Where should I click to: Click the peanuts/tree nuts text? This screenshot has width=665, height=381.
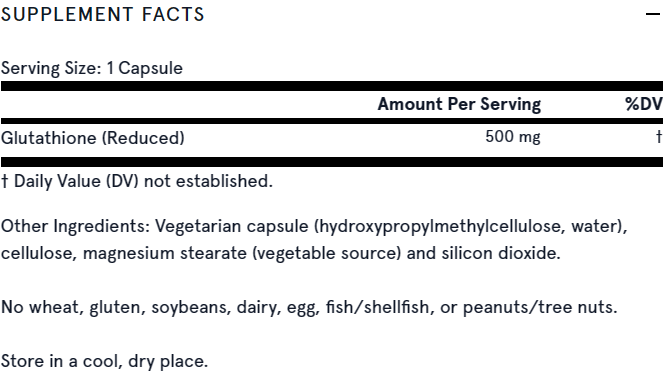[539, 307]
